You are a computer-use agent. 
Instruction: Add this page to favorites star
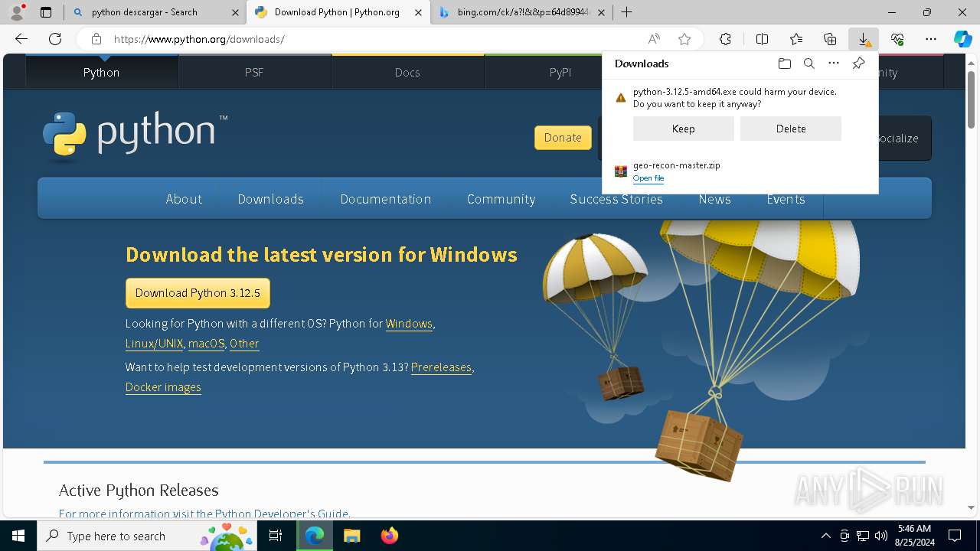point(684,39)
